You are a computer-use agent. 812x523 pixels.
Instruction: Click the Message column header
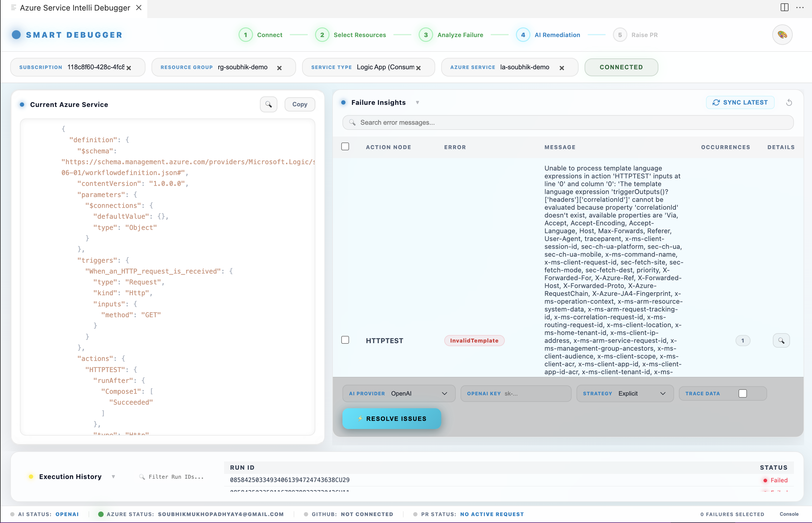click(x=560, y=147)
